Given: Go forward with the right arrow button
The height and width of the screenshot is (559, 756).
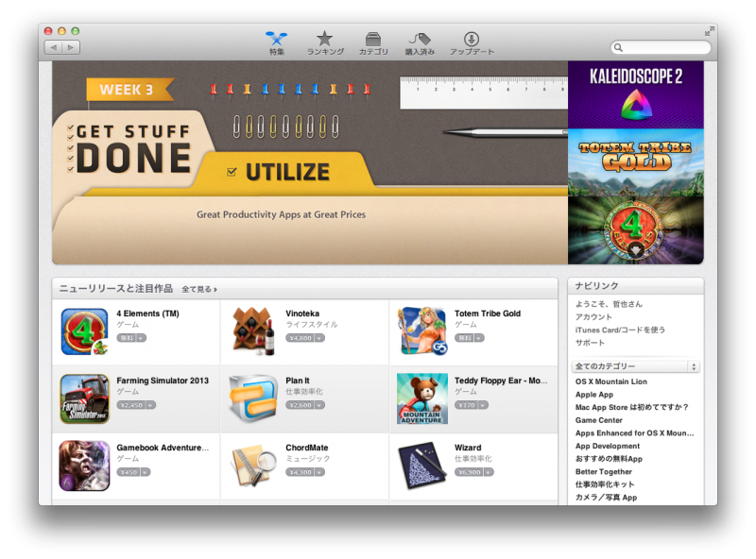Looking at the screenshot, I should click(x=71, y=47).
